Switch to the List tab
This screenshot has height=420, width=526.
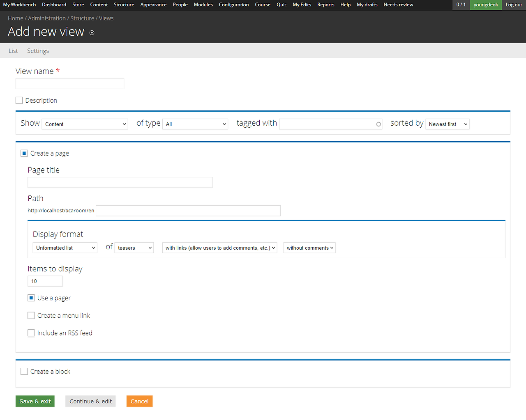pyautogui.click(x=13, y=51)
